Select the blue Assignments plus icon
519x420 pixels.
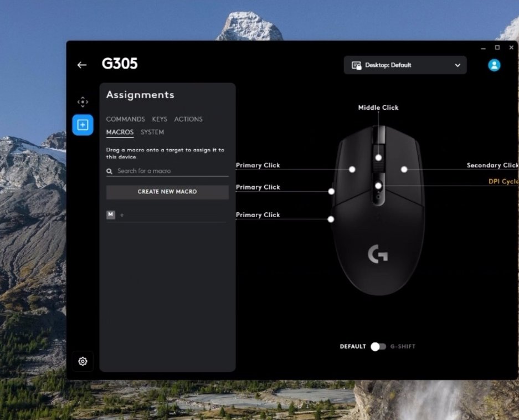[x=83, y=125]
